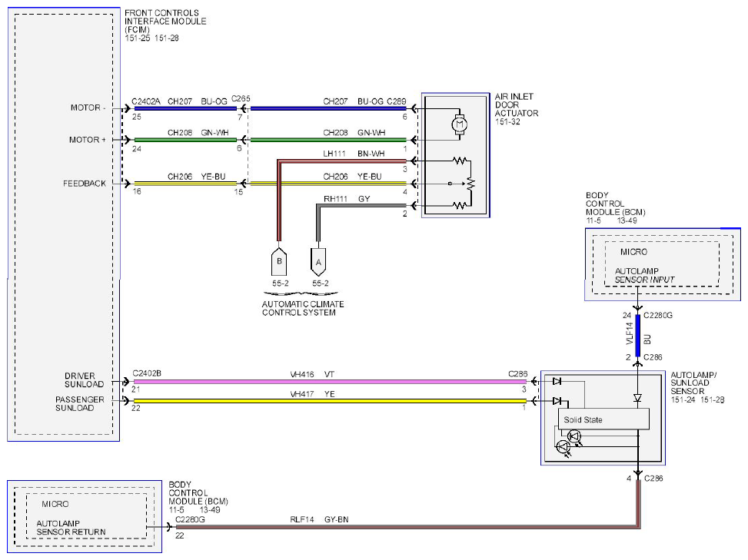Click the 55-2 reference under connector B

coord(281,283)
